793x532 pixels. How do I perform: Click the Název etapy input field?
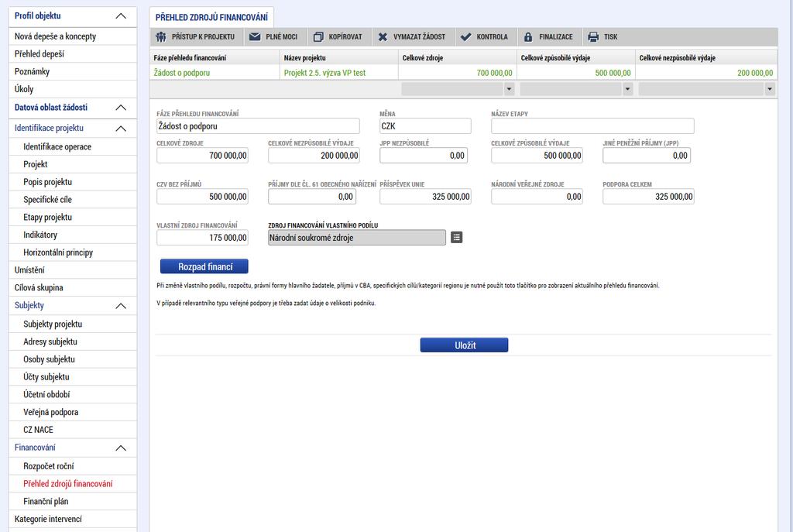point(592,126)
